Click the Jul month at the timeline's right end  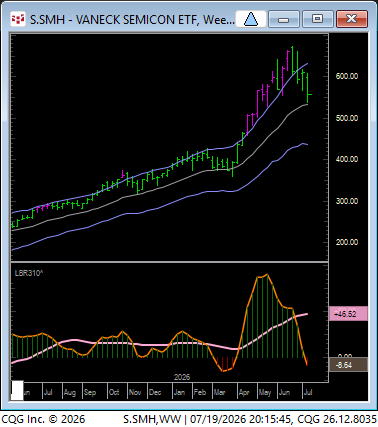coord(308,392)
